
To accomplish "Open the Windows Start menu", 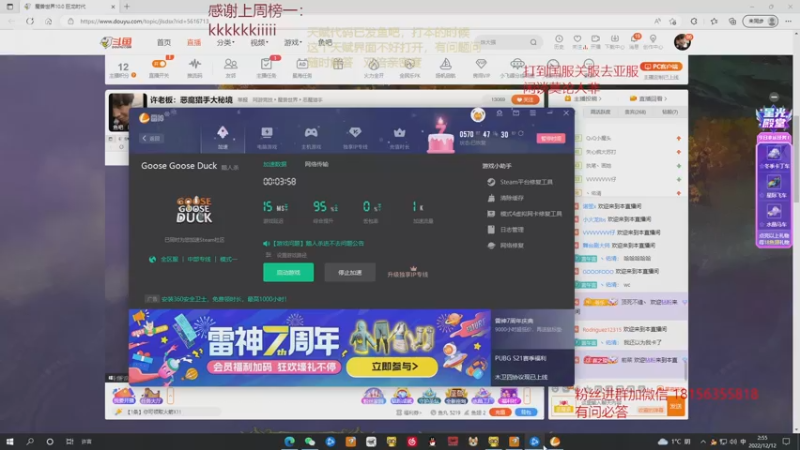I will tap(10, 441).
